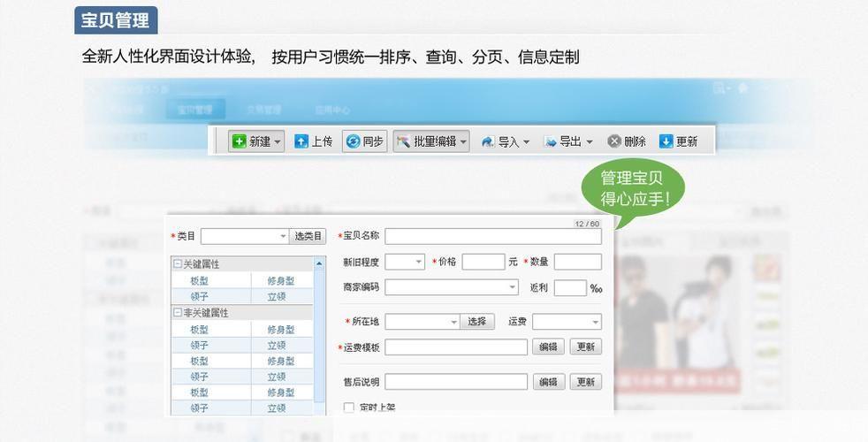
Task: Click 更新 button in the 运费模板 row
Action: tap(586, 347)
